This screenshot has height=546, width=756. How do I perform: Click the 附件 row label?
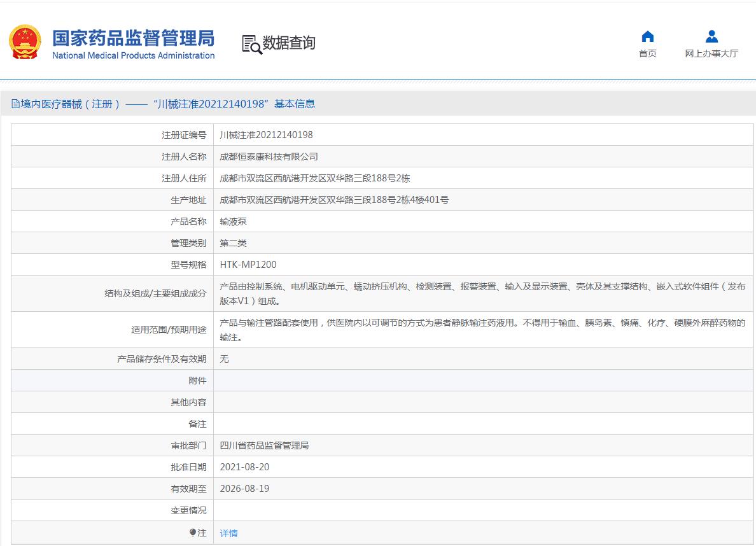coord(197,381)
